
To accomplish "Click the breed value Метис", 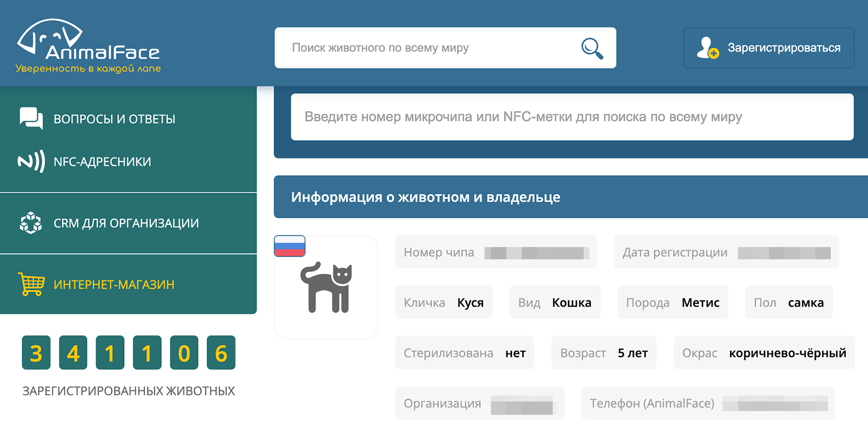I will pyautogui.click(x=701, y=302).
